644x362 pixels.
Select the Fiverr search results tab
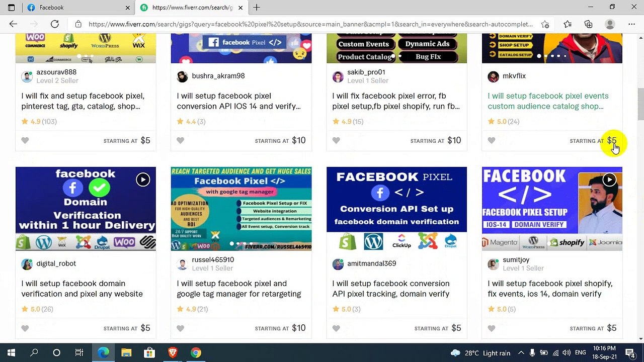coord(192,8)
